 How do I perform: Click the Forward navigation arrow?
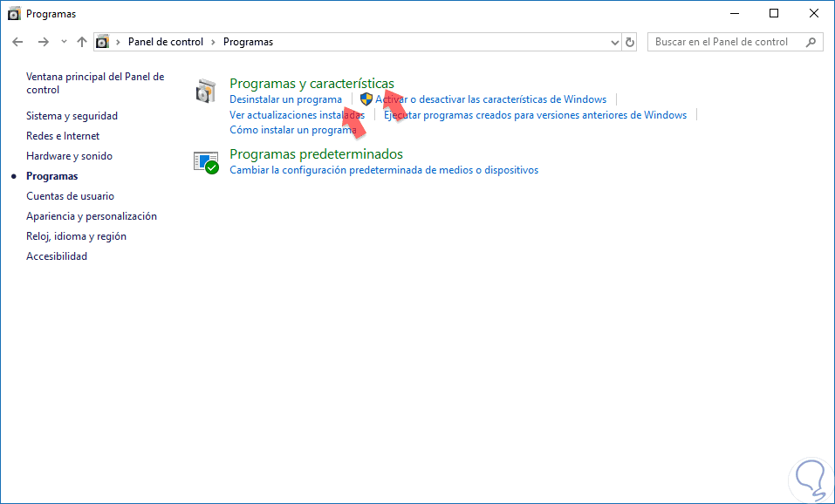[44, 42]
